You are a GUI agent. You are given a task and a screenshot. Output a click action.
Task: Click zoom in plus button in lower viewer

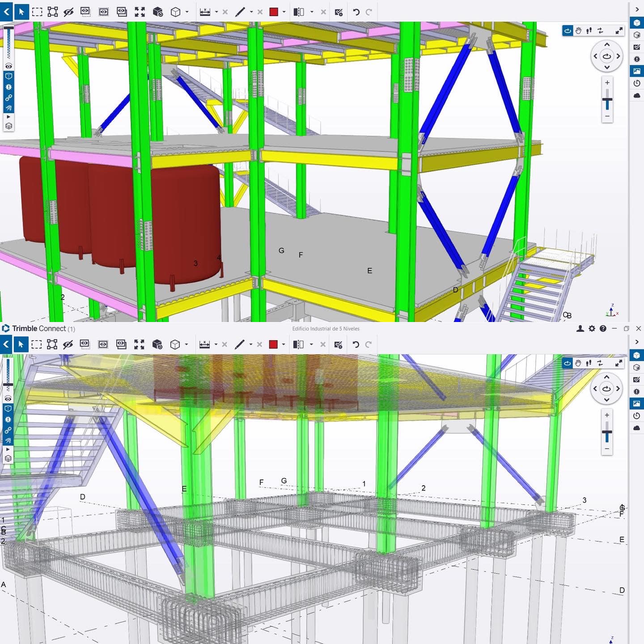click(x=607, y=415)
